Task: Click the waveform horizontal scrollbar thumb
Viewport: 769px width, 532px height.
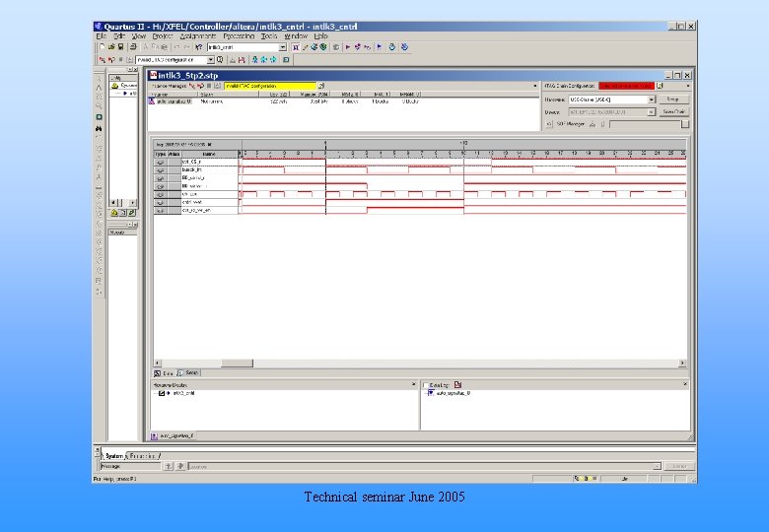Action: pos(237,363)
